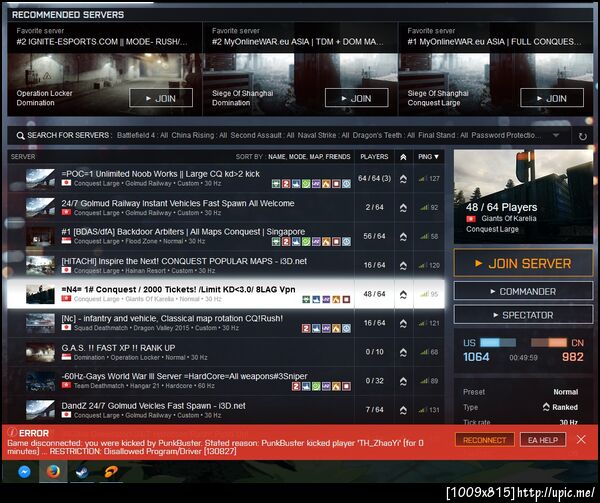Select the [HITACHI] Inspire the Next server

click(226, 265)
